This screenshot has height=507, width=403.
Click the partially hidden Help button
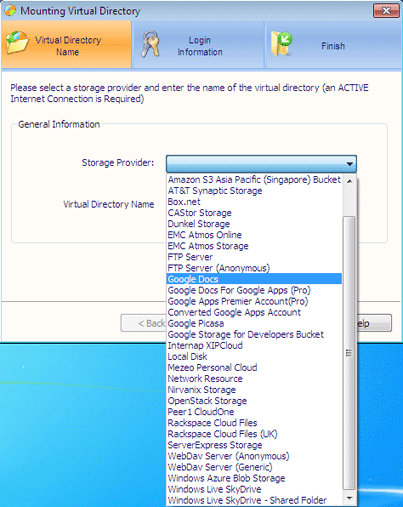(374, 323)
